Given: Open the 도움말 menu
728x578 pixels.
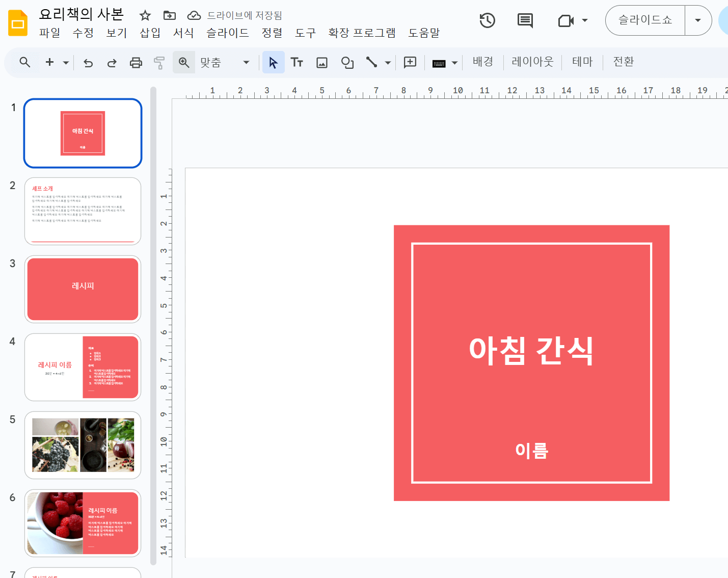Looking at the screenshot, I should pos(424,33).
